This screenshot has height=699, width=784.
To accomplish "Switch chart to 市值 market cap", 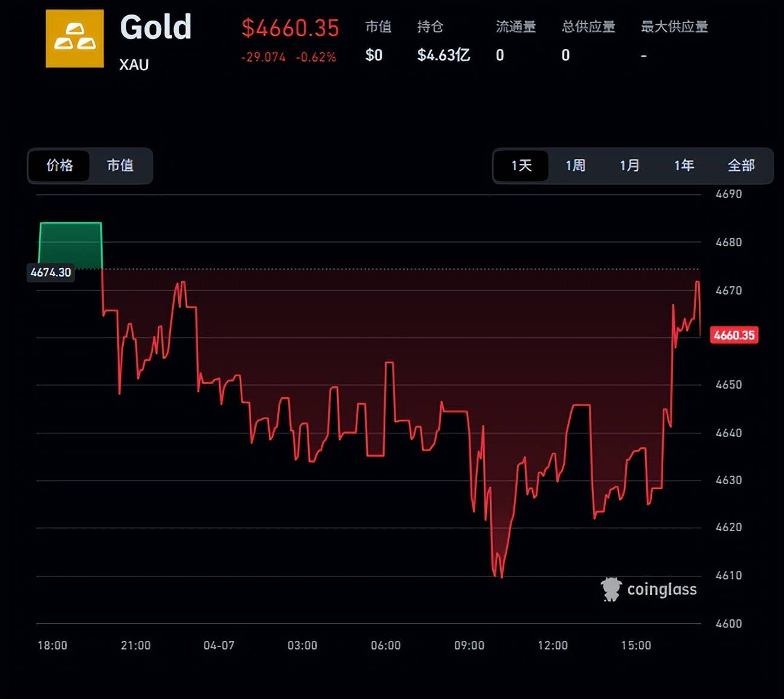I will pyautogui.click(x=120, y=165).
